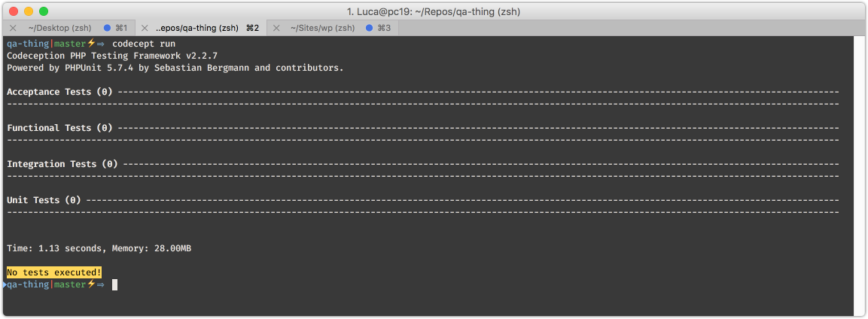
Task: Click the terminal cursor block at prompt
Action: (114, 284)
